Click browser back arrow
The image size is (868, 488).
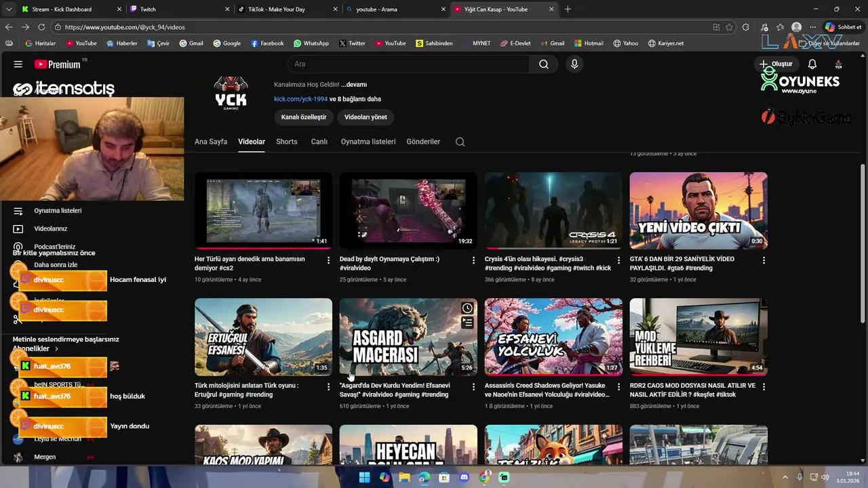point(9,27)
